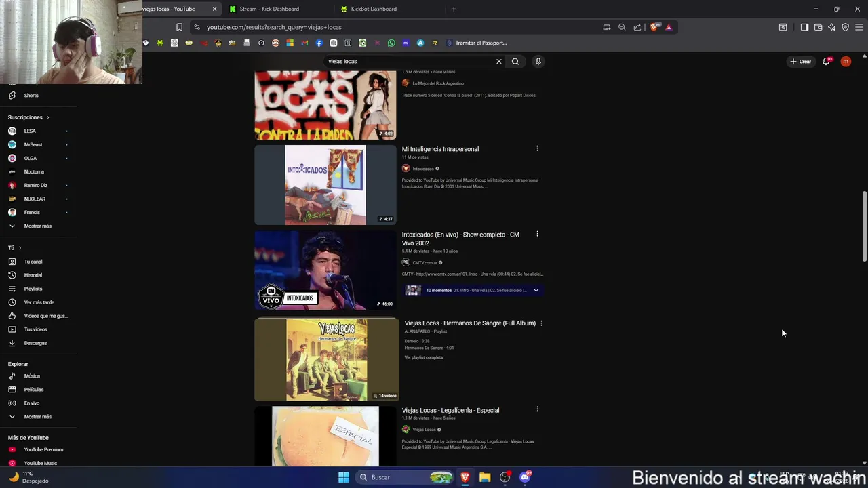Switch to Stream - Kick Dashboard tab
Screen dimensions: 868x488
(x=269, y=9)
